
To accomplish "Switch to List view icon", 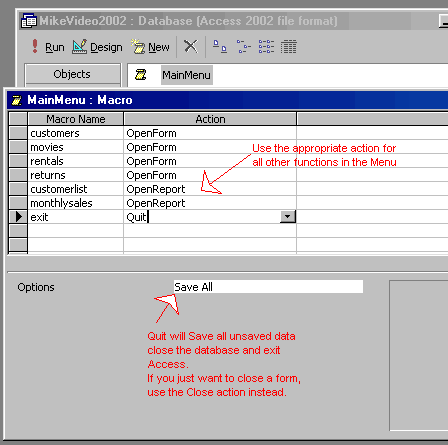I will click(266, 47).
